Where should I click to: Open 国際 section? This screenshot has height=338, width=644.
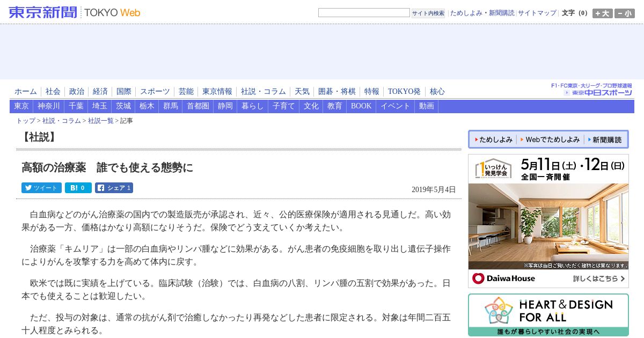tap(124, 92)
